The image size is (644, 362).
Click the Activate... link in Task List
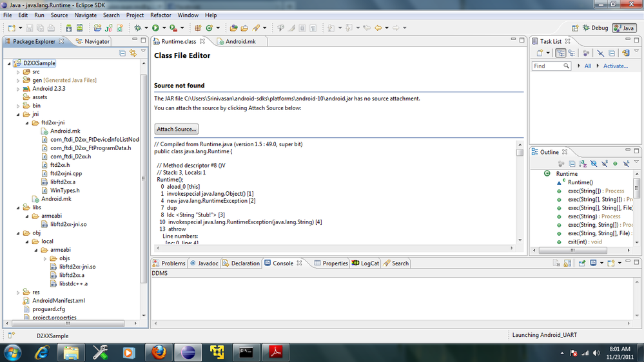615,66
